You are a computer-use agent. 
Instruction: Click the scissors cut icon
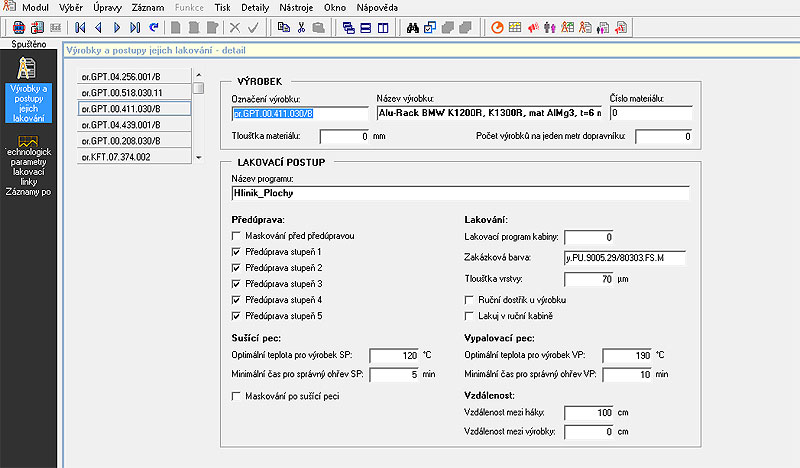301,26
